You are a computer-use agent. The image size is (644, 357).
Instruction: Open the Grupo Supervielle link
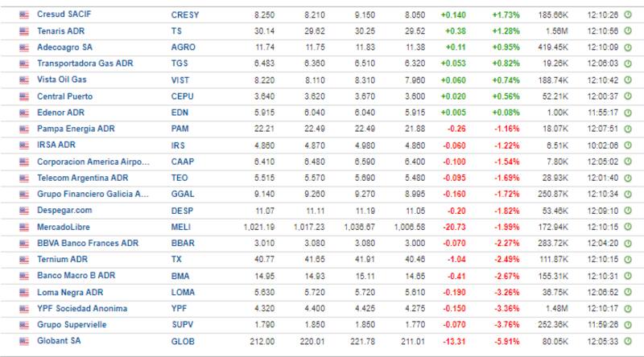pyautogui.click(x=72, y=324)
